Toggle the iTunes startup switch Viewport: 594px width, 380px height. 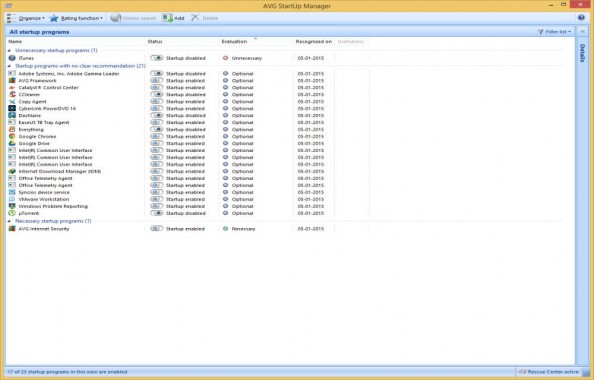[x=156, y=58]
